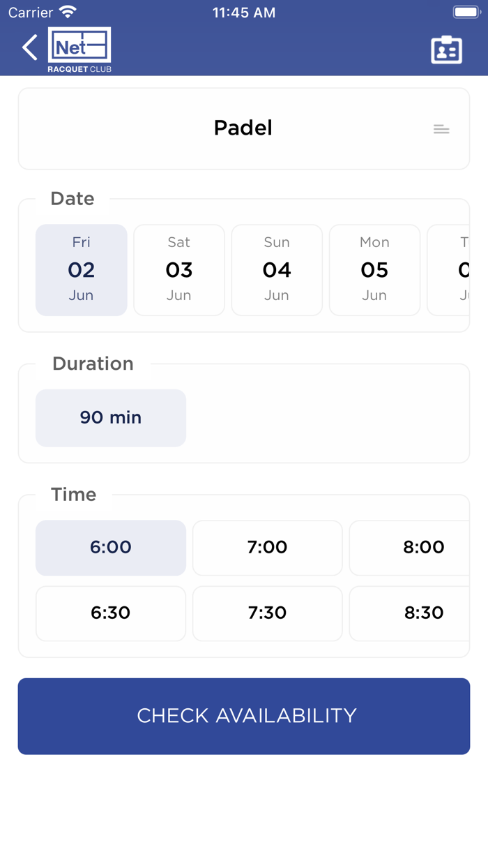This screenshot has width=488, height=868.
Task: Select the 7:00 time slot
Action: tap(267, 547)
